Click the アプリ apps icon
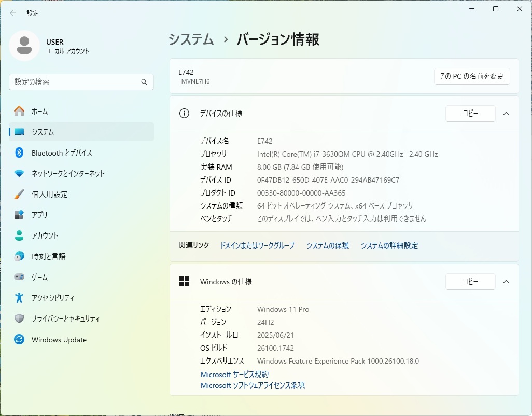532x416 pixels. (x=19, y=215)
